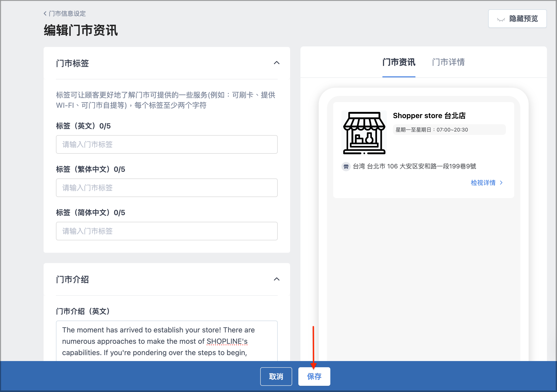This screenshot has width=557, height=392.
Task: Switch to the 门市详情 preview tab
Action: pos(448,62)
